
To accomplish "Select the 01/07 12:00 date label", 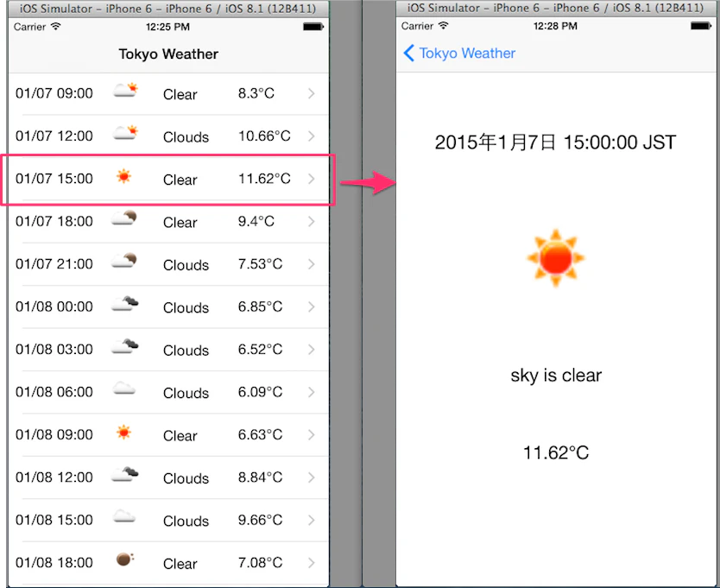I will click(54, 136).
